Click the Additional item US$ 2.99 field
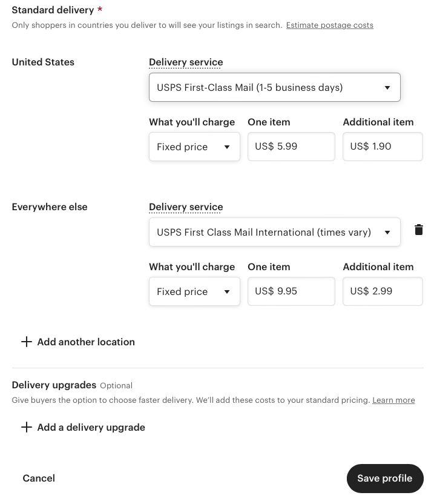This screenshot has height=504, width=434. point(383,291)
